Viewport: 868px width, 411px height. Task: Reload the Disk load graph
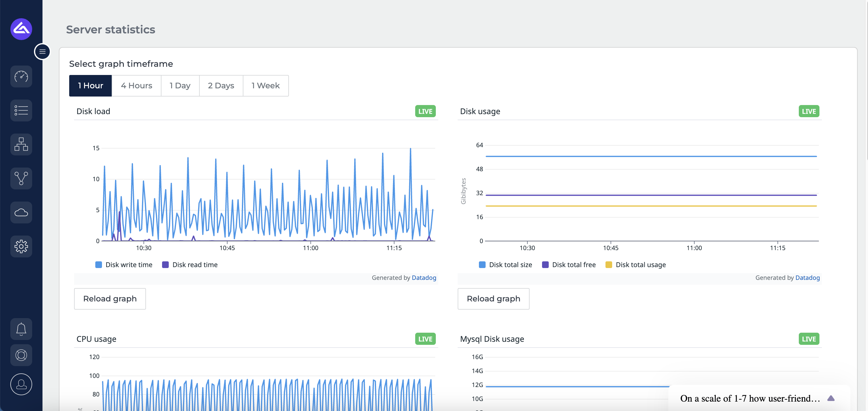pos(110,298)
